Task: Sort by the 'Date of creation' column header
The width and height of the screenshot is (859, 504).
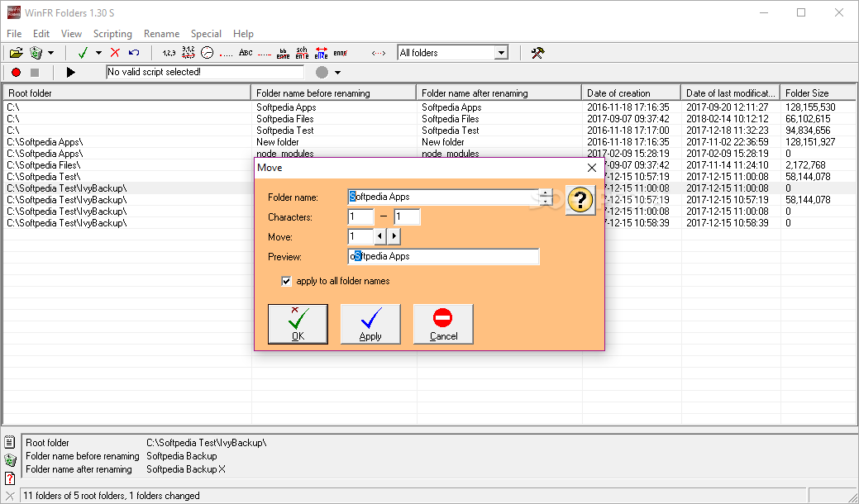Action: tap(632, 93)
